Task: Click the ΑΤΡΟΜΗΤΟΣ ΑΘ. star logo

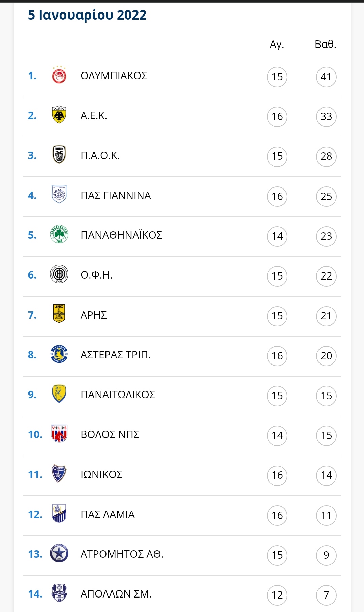Action: (59, 553)
